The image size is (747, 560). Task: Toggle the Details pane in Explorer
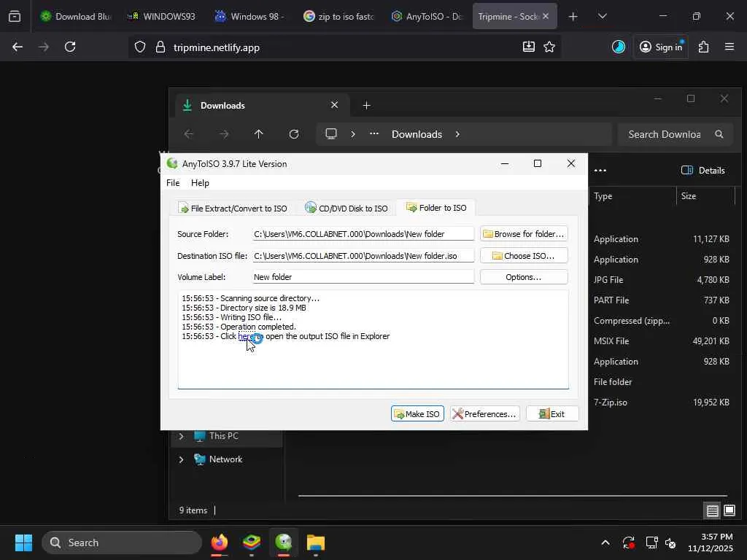pyautogui.click(x=703, y=171)
